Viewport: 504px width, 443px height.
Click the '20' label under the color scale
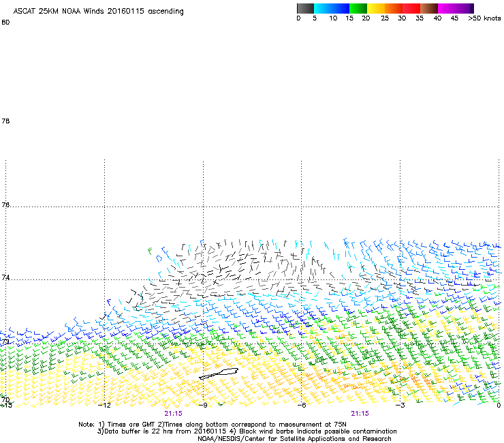(x=366, y=18)
